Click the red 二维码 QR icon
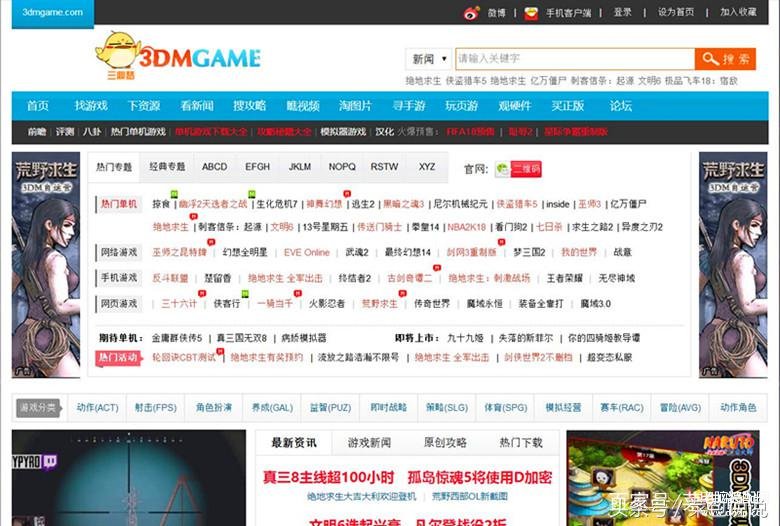The height and width of the screenshot is (526, 780). 526,169
